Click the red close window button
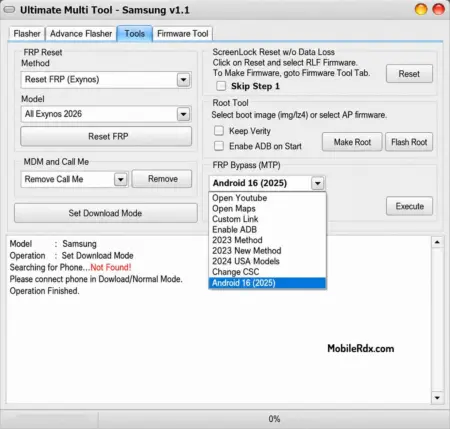Image resolution: width=450 pixels, height=429 pixels. pyautogui.click(x=438, y=9)
